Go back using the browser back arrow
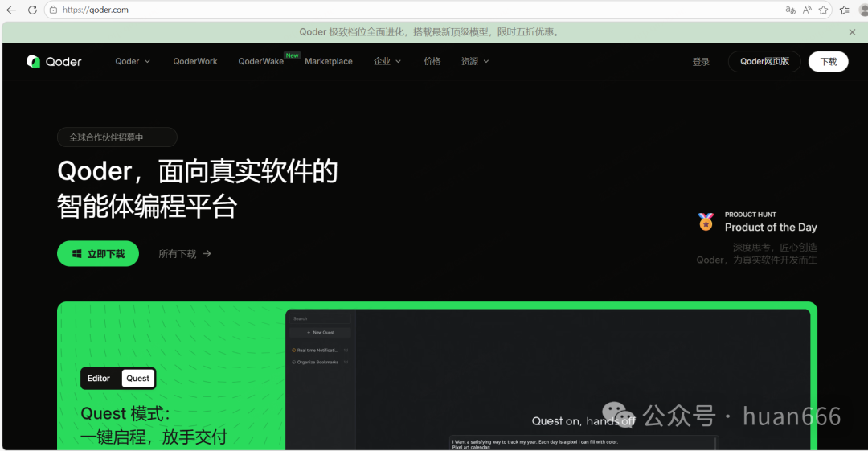Image resolution: width=868 pixels, height=451 pixels. click(x=11, y=10)
